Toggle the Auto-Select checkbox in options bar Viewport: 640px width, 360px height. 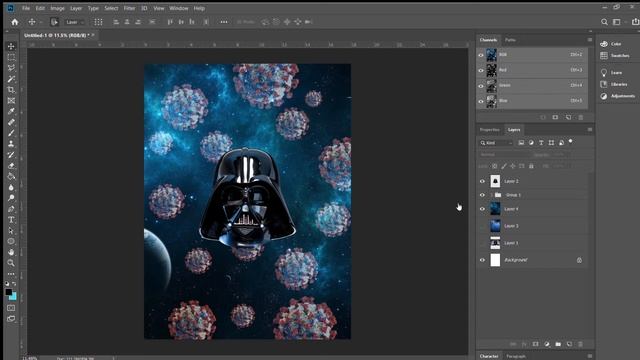pyautogui.click(x=54, y=22)
